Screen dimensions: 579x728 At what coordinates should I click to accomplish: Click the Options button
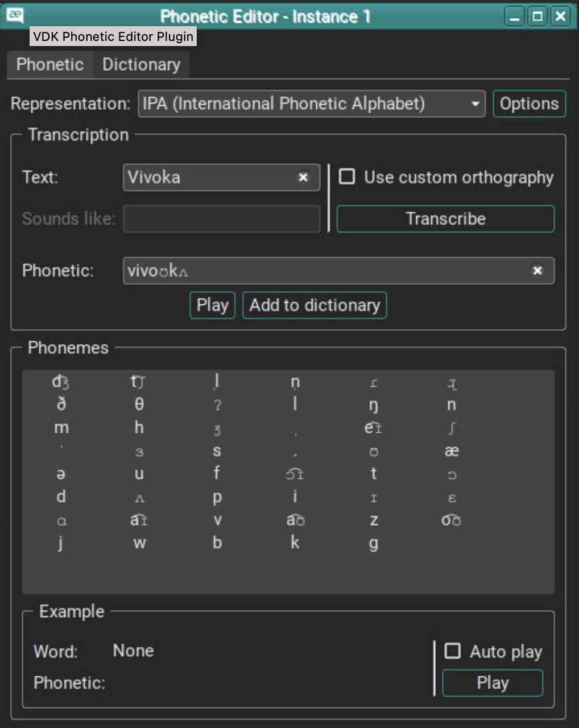coord(529,104)
